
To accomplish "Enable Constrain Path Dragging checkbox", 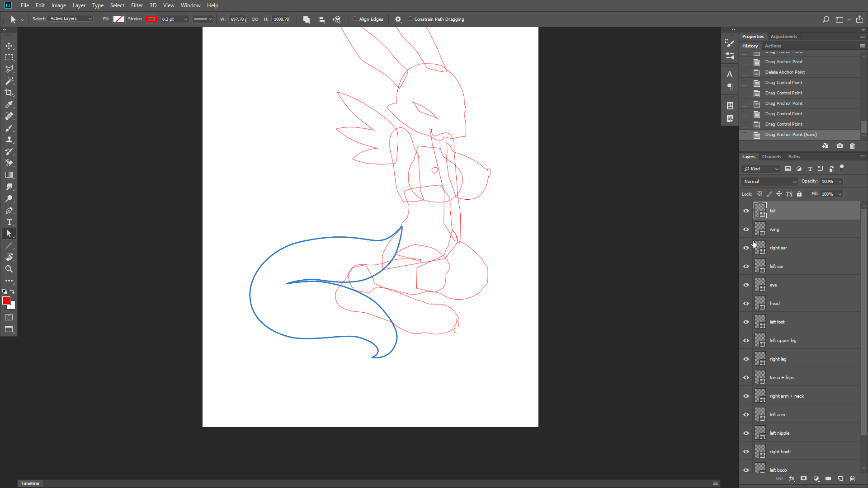I will point(410,19).
